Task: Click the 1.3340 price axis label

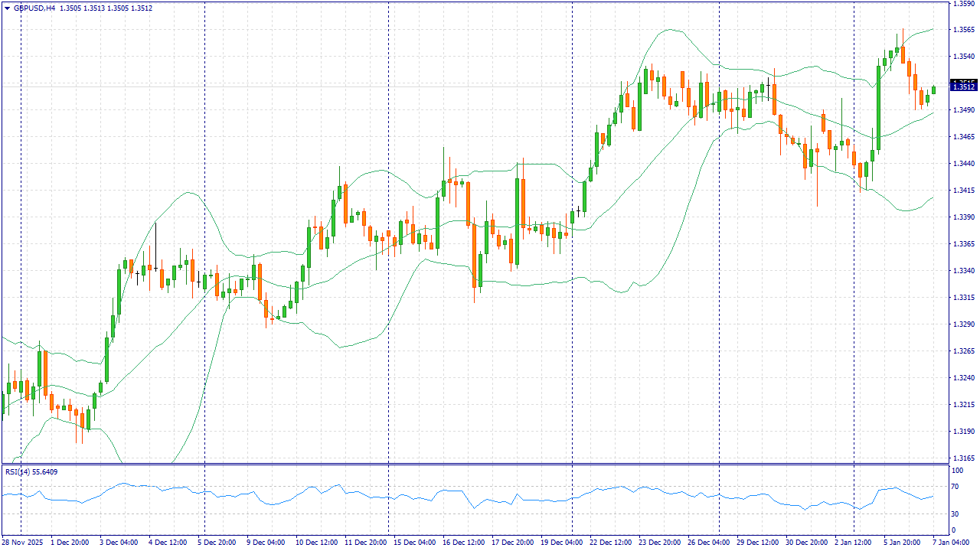Action: 962,271
